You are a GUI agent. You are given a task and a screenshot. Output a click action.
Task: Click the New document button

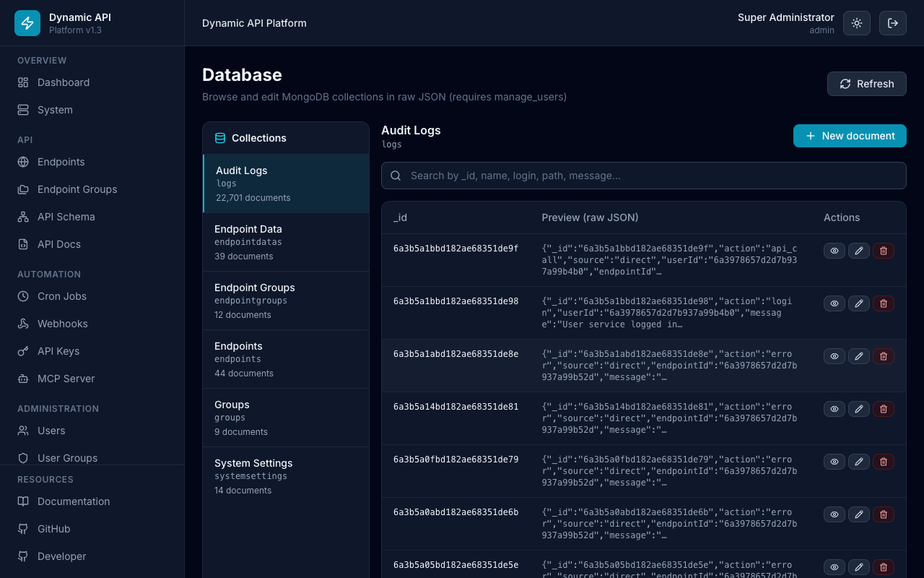pos(850,136)
